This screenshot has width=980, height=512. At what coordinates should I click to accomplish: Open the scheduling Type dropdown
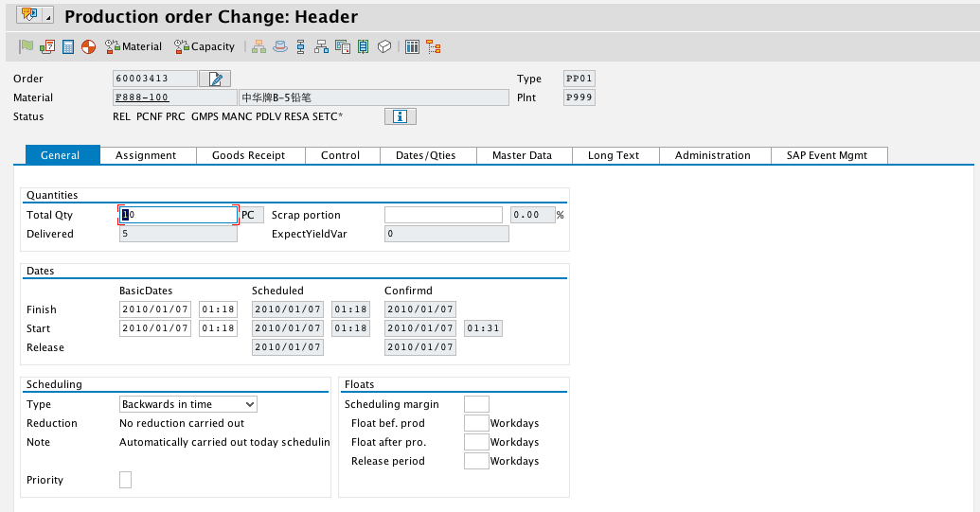188,404
